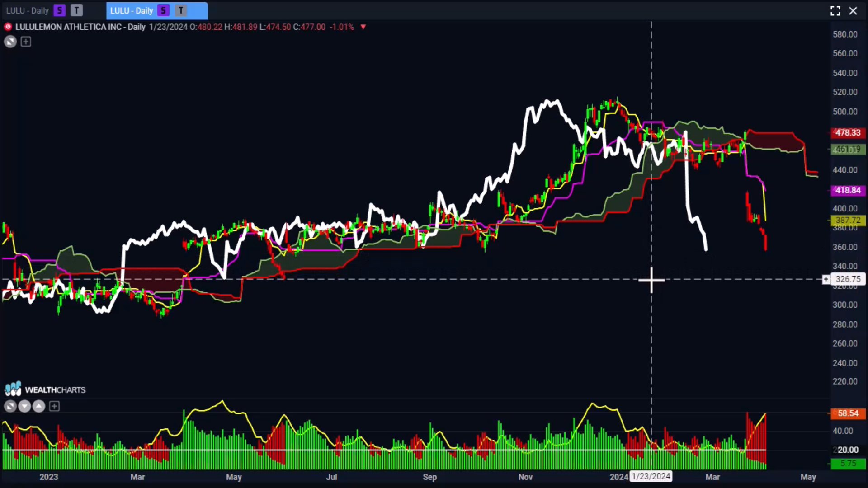
Task: Add an indicator to the price pane
Action: coord(26,42)
